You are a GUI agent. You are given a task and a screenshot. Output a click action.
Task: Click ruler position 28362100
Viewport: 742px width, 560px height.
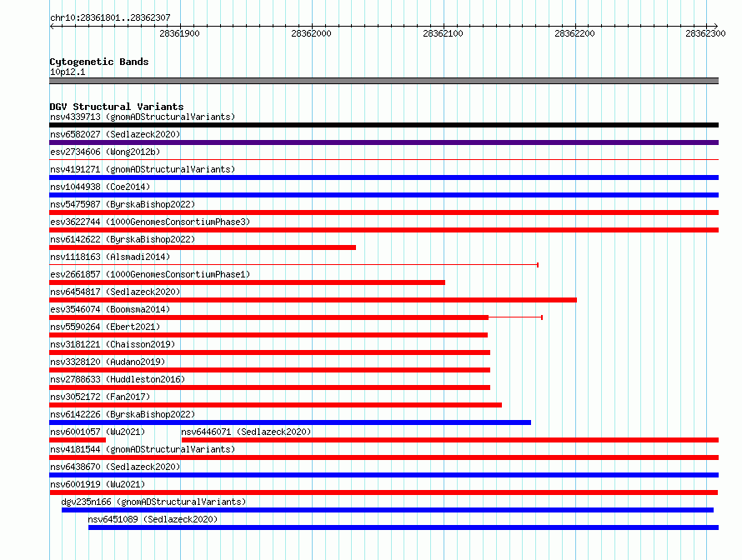[x=443, y=33]
